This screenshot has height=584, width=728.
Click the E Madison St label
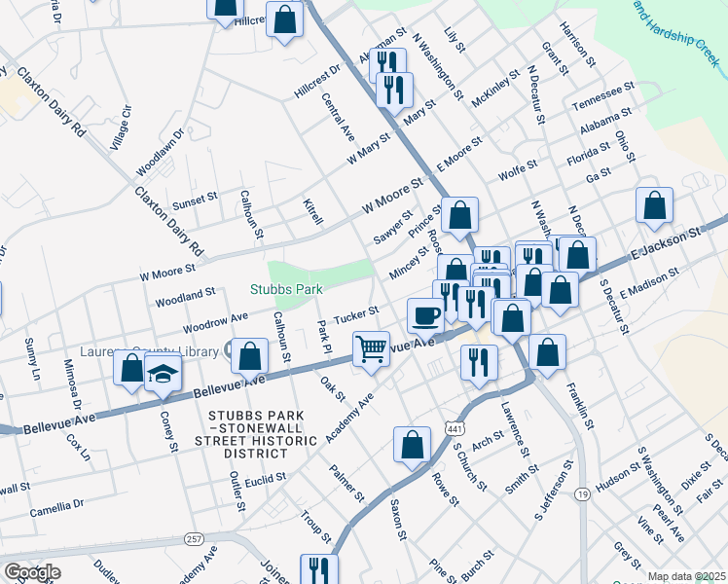point(649,283)
